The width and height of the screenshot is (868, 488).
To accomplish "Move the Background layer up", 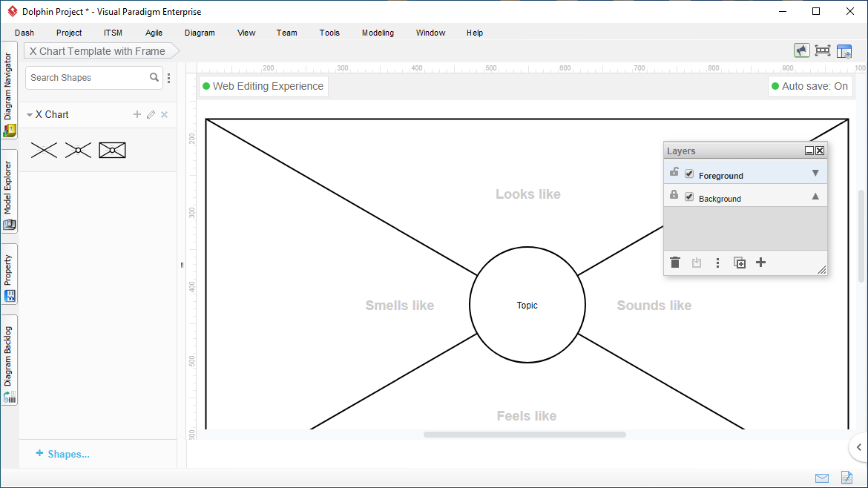I will pyautogui.click(x=815, y=197).
